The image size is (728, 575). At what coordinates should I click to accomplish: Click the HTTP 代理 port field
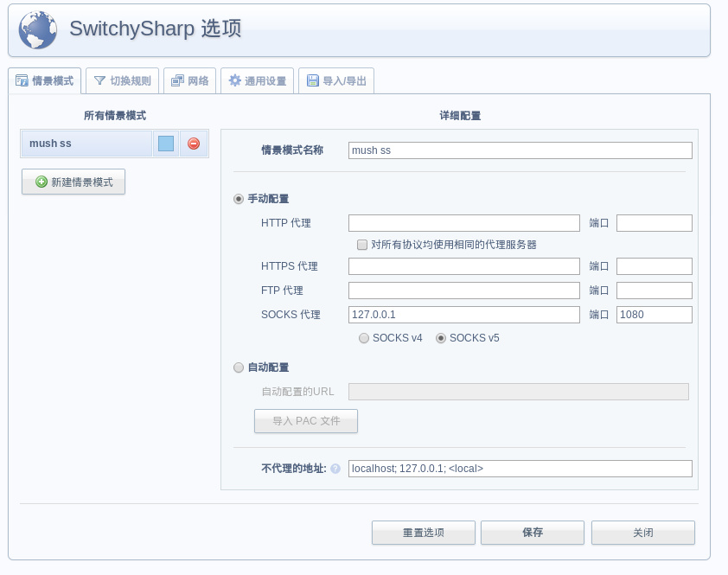pos(655,223)
